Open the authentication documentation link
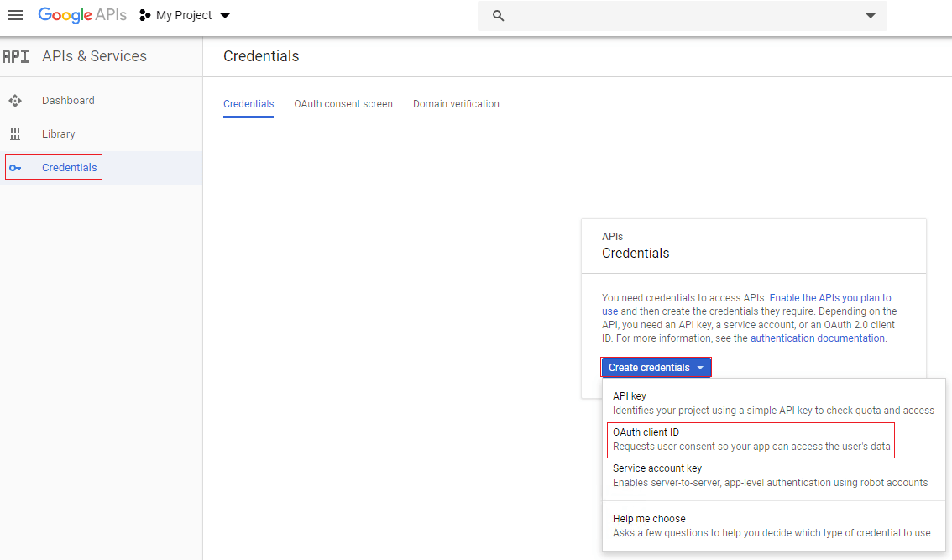Screen dimensions: 952x560 818,338
